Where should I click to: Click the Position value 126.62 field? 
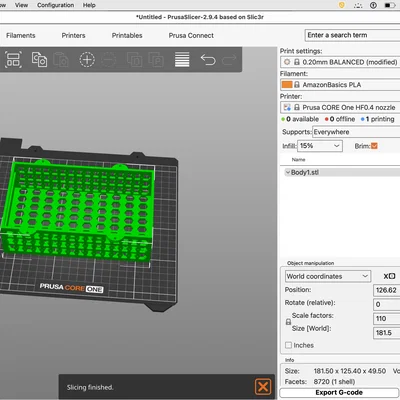(387, 290)
